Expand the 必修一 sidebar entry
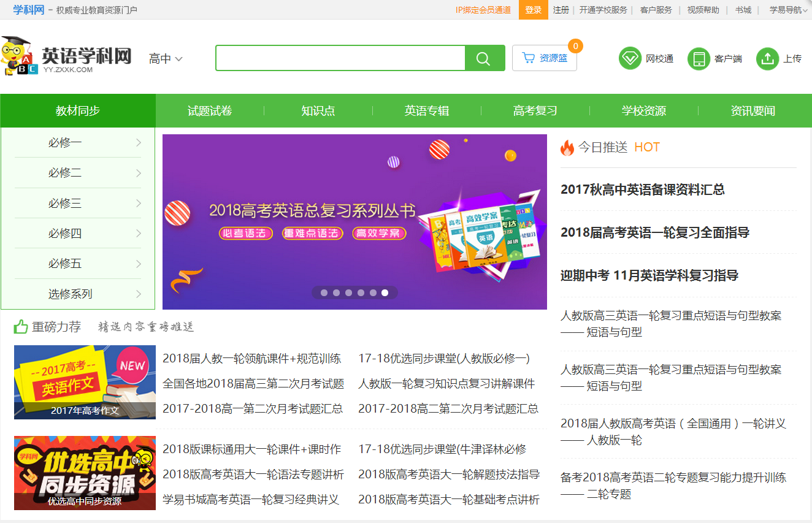The height and width of the screenshot is (523, 812). tap(78, 143)
